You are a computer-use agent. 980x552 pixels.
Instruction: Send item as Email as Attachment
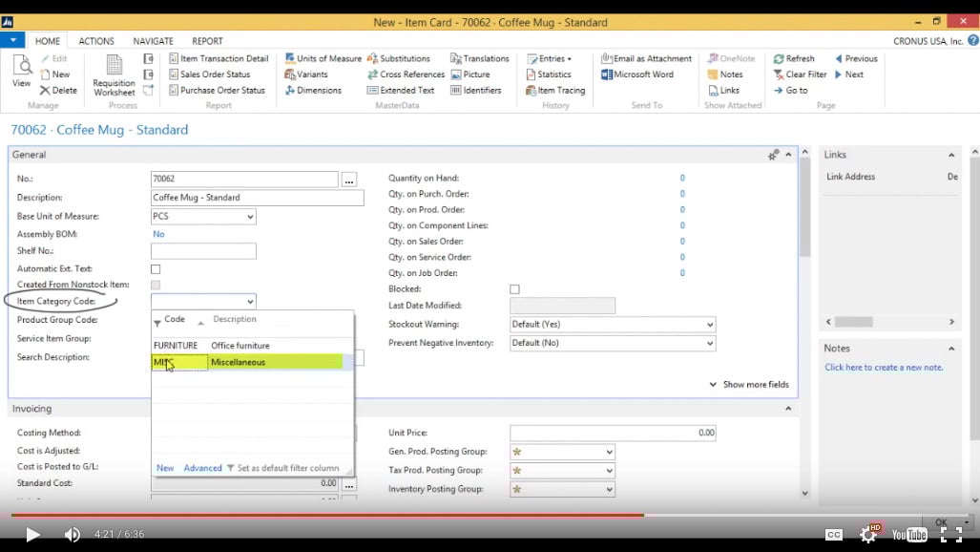[x=647, y=58]
